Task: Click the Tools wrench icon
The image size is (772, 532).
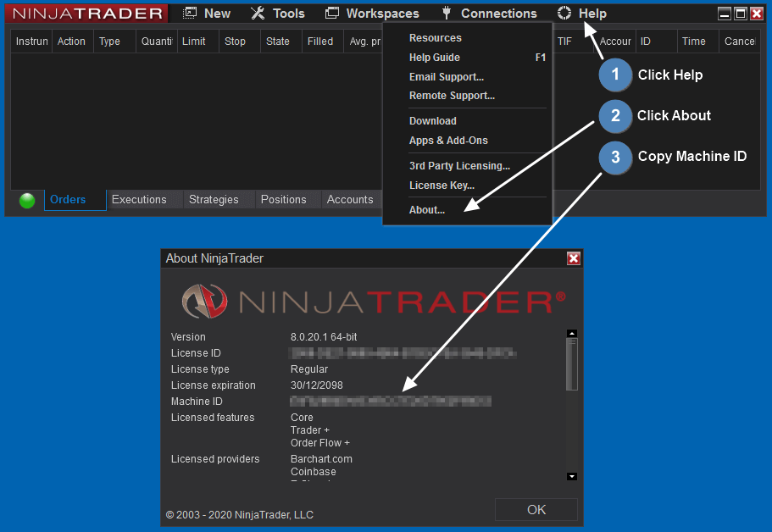Action: click(x=258, y=14)
